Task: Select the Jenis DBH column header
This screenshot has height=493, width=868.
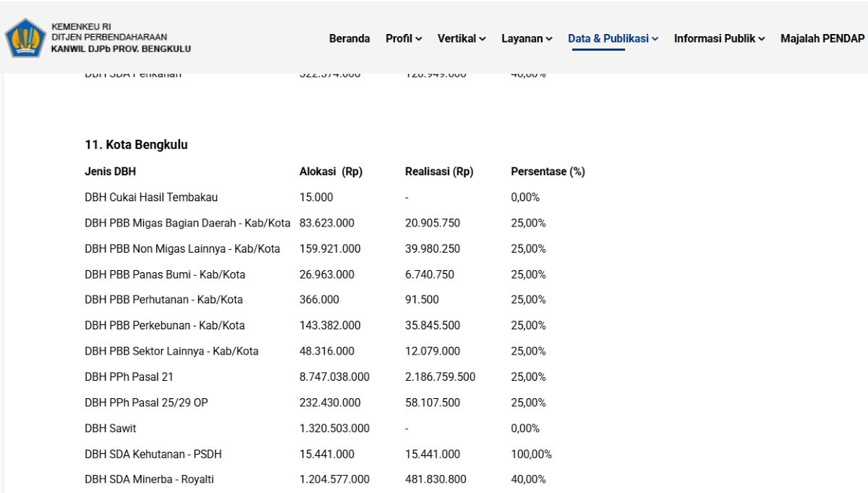Action: coord(110,172)
